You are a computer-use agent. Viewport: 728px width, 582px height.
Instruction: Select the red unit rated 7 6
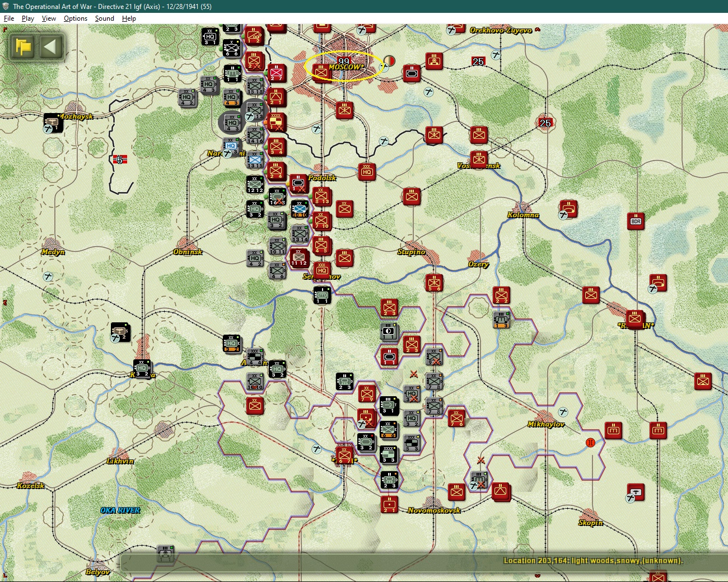(x=456, y=417)
